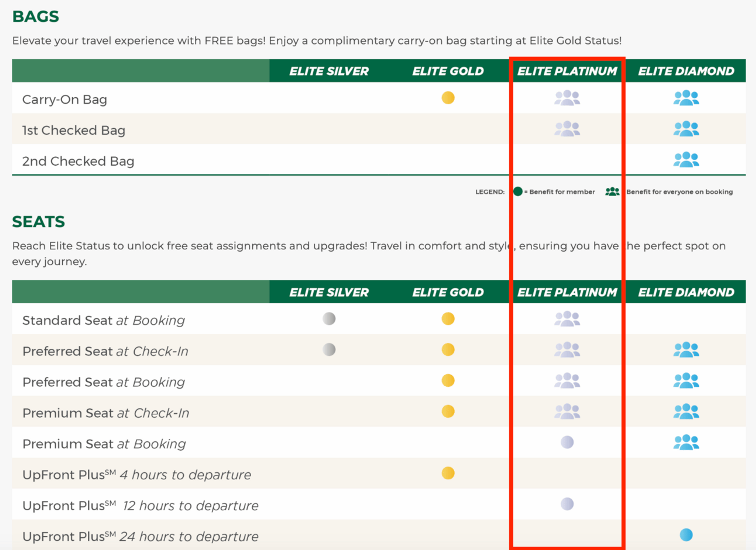Click the Premium Seat at Check-In label
This screenshot has height=550, width=756.
(x=106, y=413)
